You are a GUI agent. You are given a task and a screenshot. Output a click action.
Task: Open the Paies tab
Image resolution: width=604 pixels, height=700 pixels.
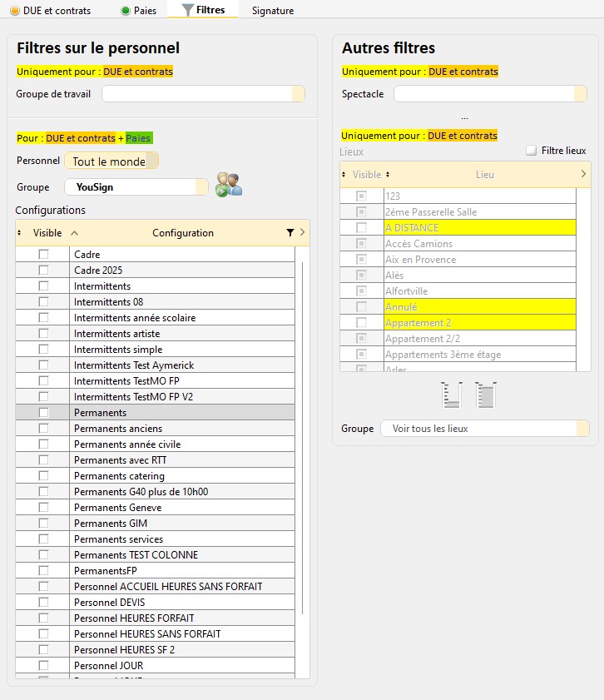coord(141,11)
